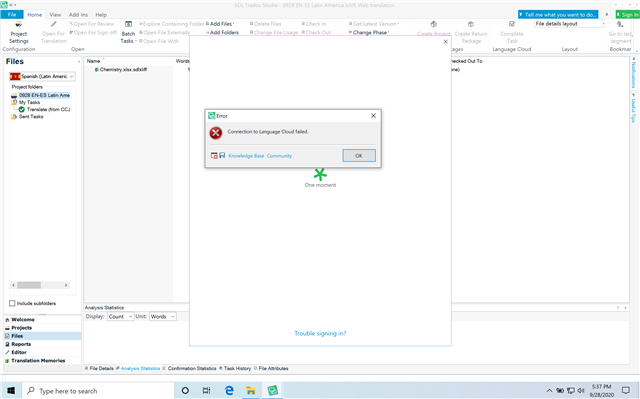The width and height of the screenshot is (640, 399).
Task: Open the Change Phase dropdown
Action: pos(369,33)
